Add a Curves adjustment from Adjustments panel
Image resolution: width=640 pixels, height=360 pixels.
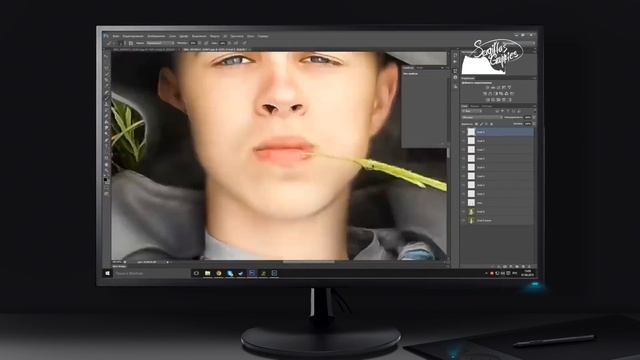pos(498,88)
